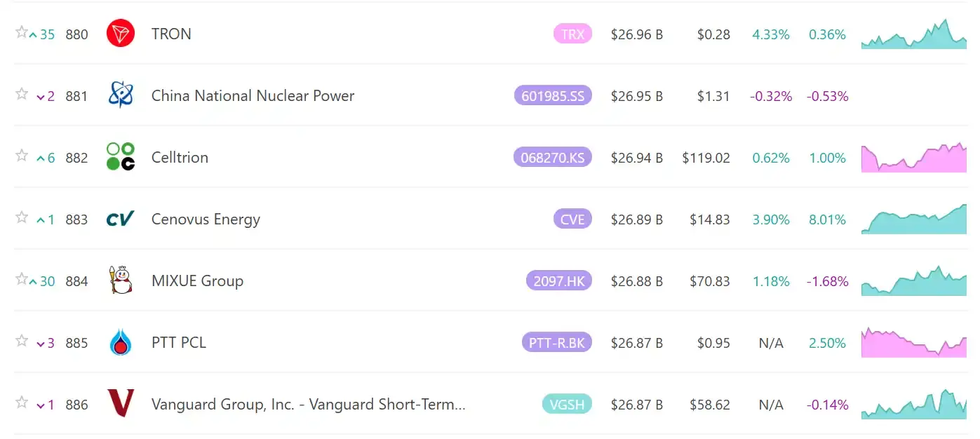980x439 pixels.
Task: Open the TRX ticker badge
Action: point(572,34)
